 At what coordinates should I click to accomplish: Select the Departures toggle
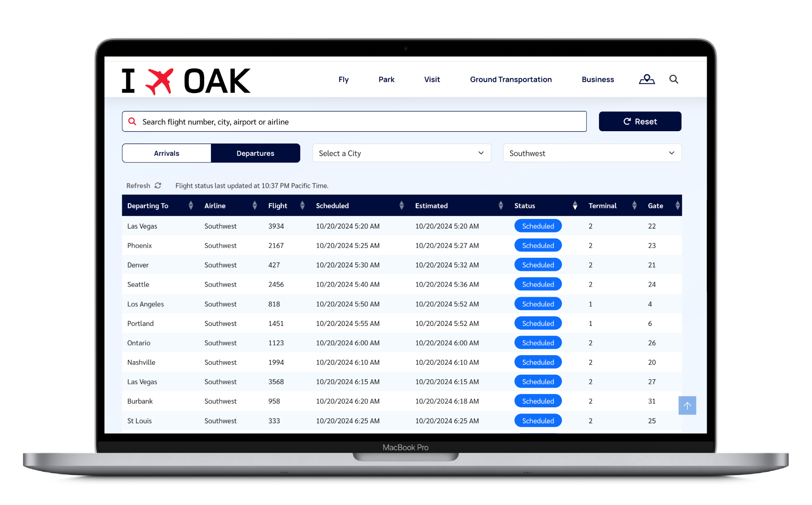click(255, 153)
